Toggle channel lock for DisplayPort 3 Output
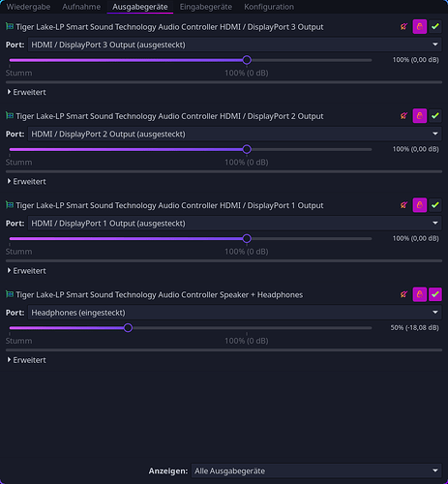 [420, 26]
